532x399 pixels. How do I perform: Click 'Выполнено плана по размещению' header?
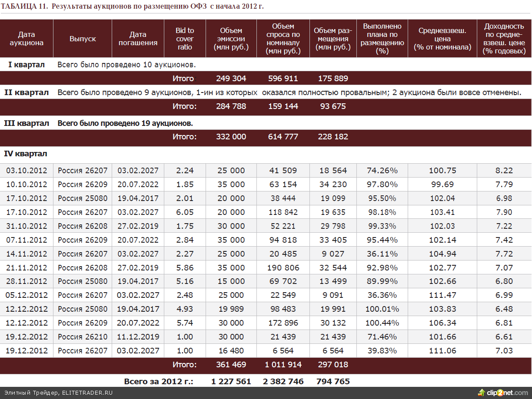[382, 39]
